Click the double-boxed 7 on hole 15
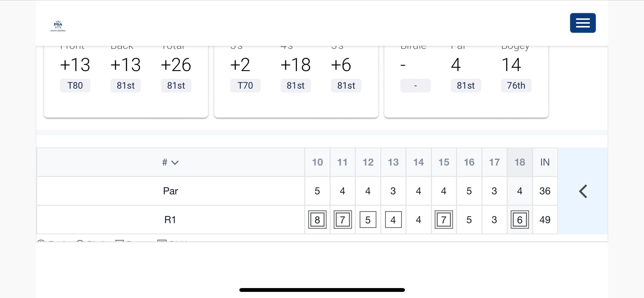Image resolution: width=644 pixels, height=298 pixels. pos(444,220)
